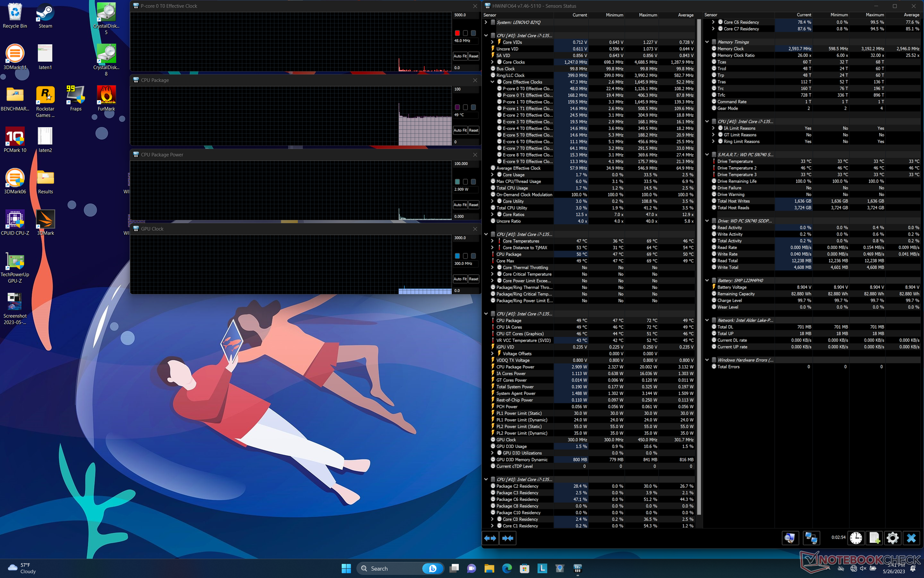Reset the elapsed timer with the clock icon
The image size is (924, 578).
(x=856, y=538)
